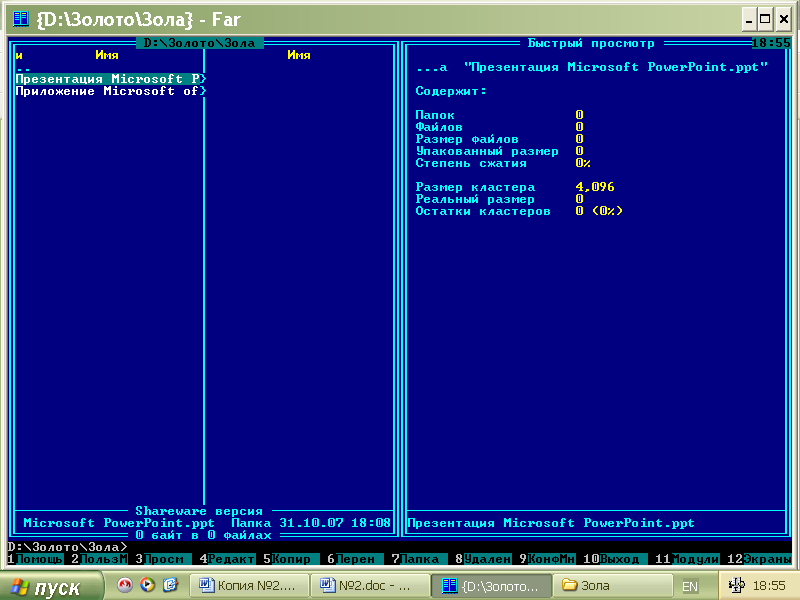Click the 9 КонфМн function key
The height and width of the screenshot is (600, 800).
pyautogui.click(x=547, y=559)
